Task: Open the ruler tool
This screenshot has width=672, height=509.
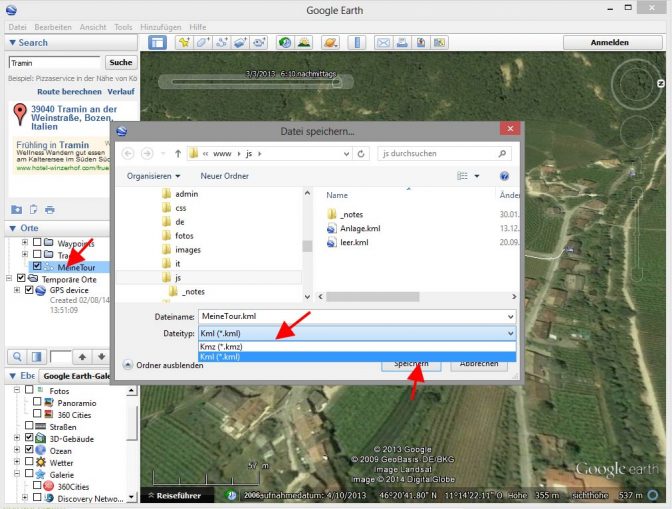Action: pyautogui.click(x=357, y=42)
